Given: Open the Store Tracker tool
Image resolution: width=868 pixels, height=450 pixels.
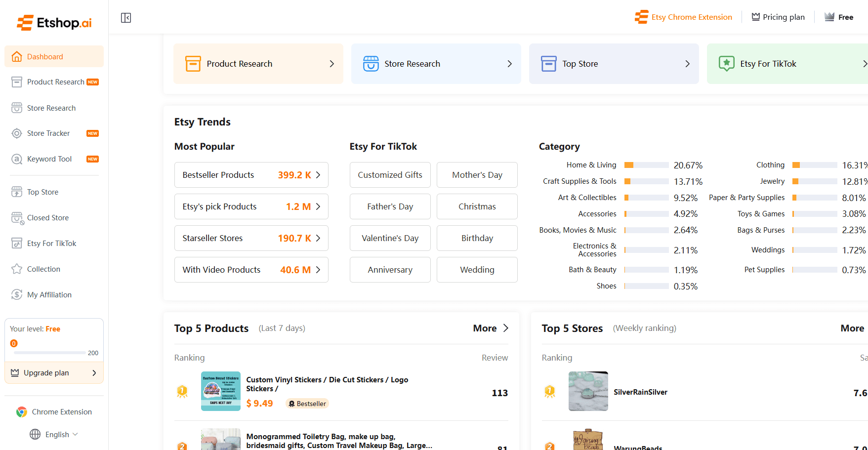Looking at the screenshot, I should (47, 133).
